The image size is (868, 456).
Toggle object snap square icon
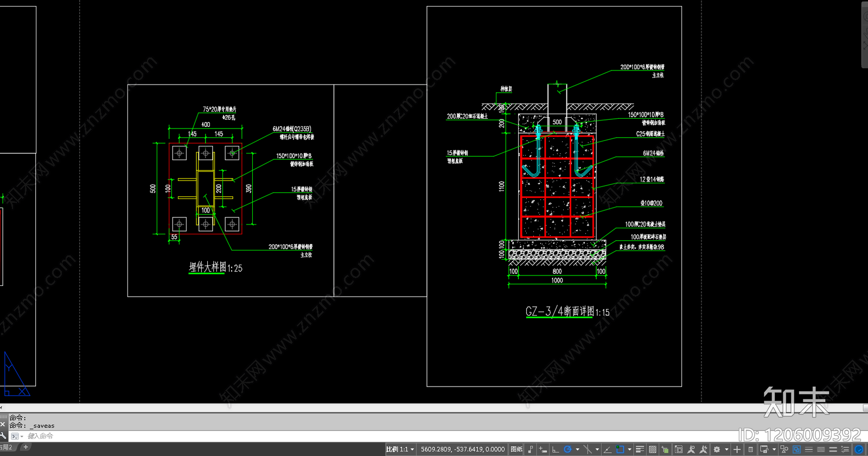pyautogui.click(x=620, y=449)
